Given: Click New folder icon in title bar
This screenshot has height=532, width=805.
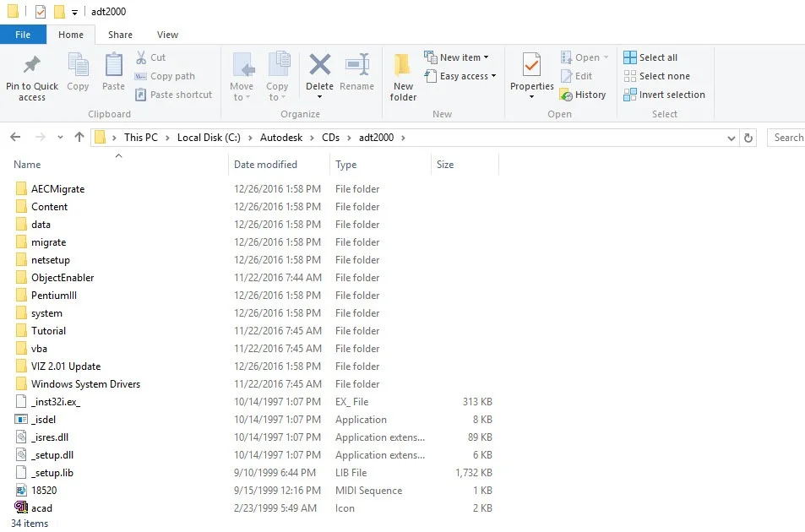Looking at the screenshot, I should point(60,11).
